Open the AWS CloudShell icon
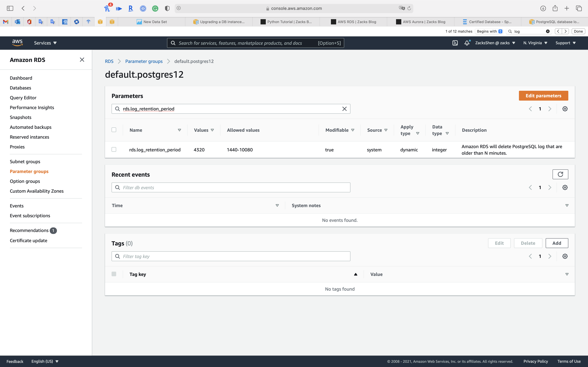 [x=455, y=43]
